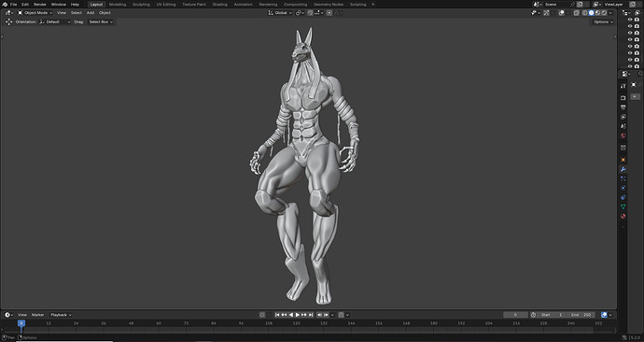Play the animation in reverse

[x=291, y=315]
